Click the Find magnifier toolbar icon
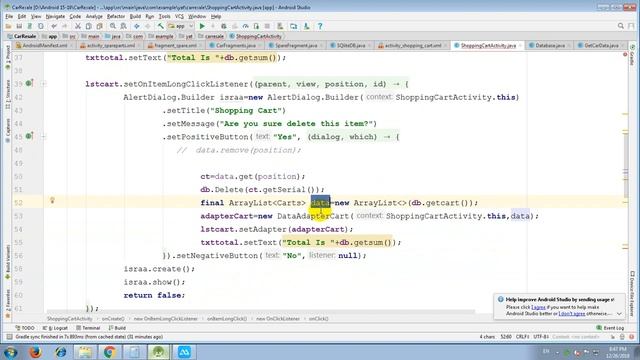Screen dimensions: 640x360 tap(113, 26)
